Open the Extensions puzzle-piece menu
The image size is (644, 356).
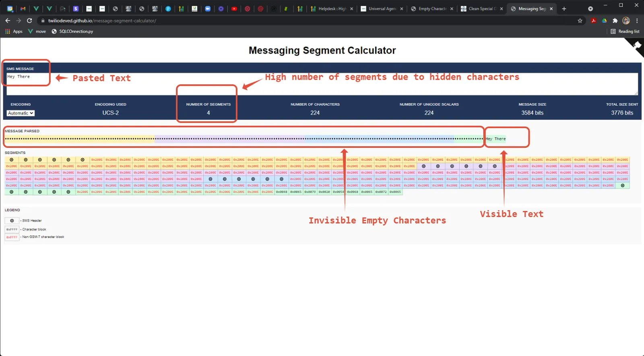tap(615, 21)
